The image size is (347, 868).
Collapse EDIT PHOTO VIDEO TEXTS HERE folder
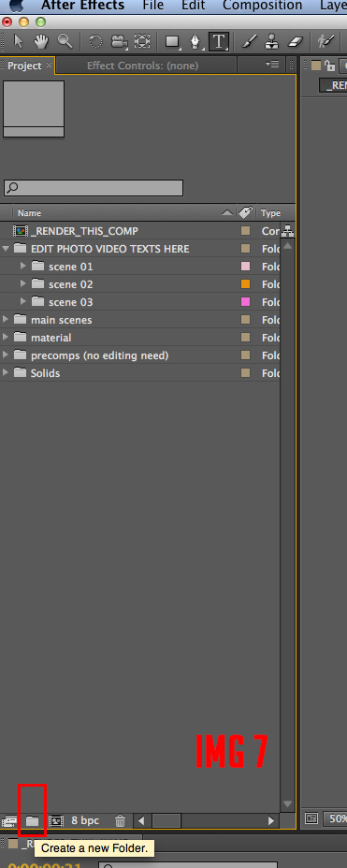pyautogui.click(x=7, y=249)
